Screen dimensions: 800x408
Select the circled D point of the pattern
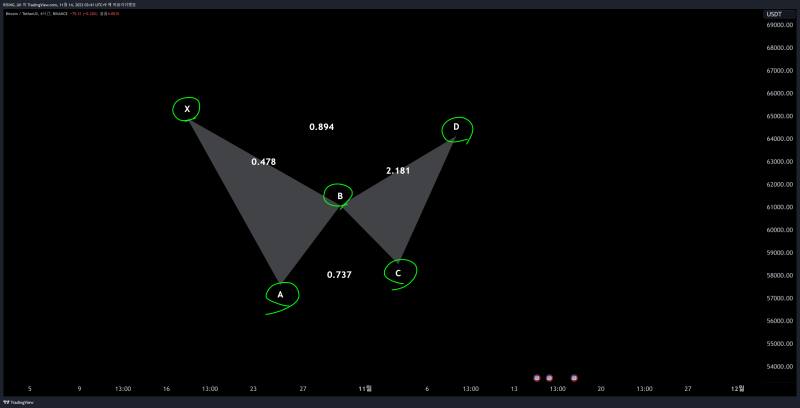456,127
